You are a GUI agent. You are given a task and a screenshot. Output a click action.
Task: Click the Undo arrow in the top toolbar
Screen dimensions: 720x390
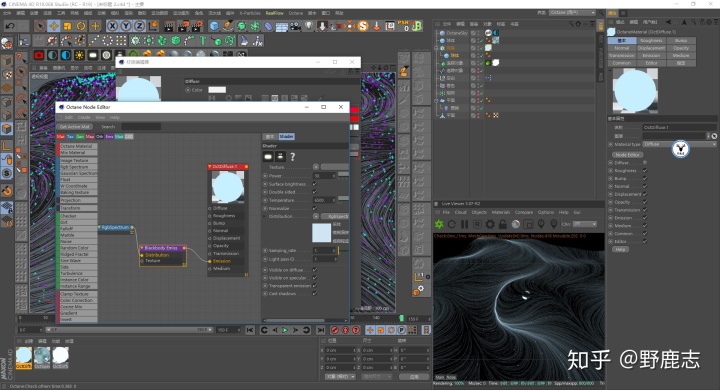[9, 26]
